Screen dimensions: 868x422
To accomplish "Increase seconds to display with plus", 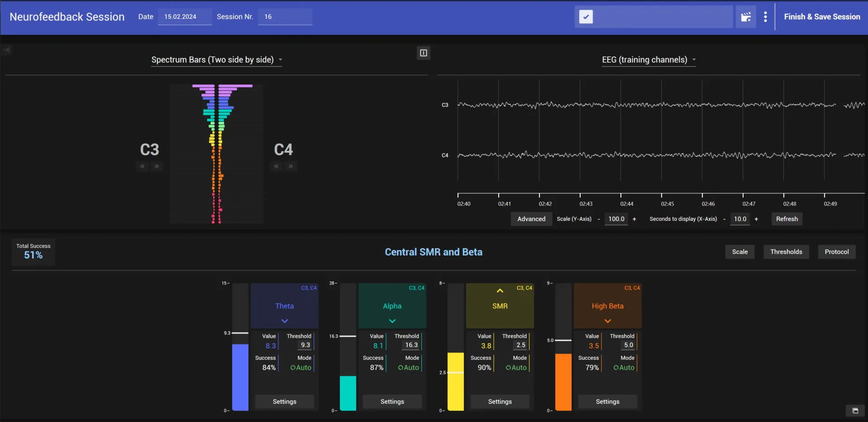I will (756, 219).
